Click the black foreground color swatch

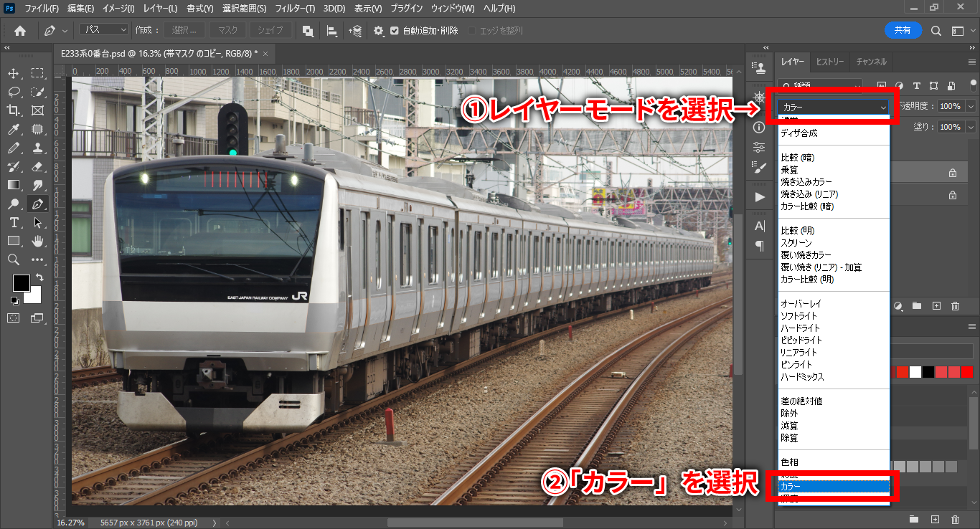click(21, 283)
